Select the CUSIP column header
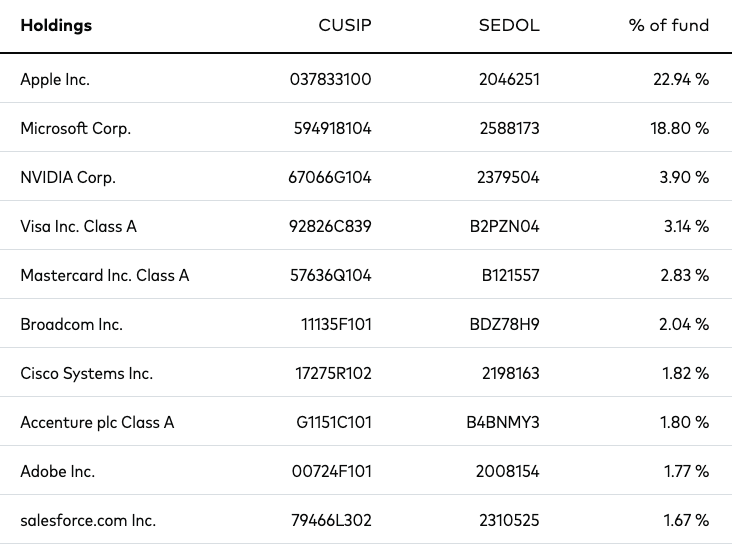The width and height of the screenshot is (732, 551). point(345,25)
